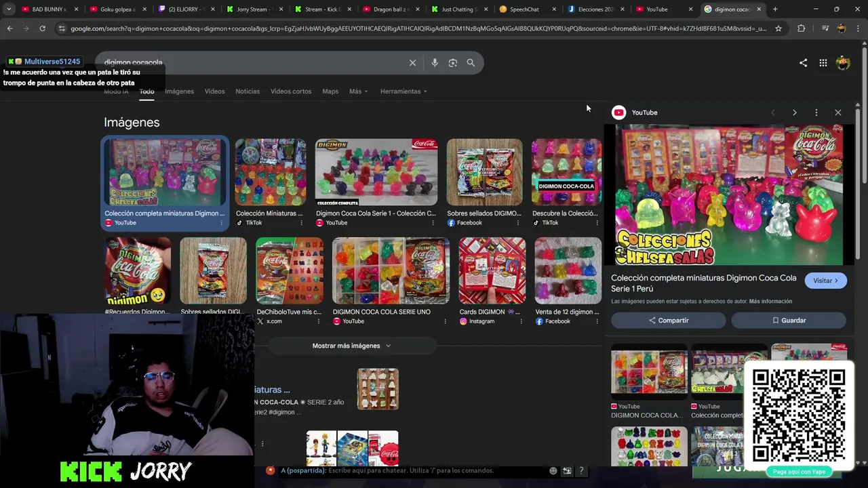Image resolution: width=868 pixels, height=488 pixels.
Task: Open 'Cards DIGIMON' Instagram thumbnail
Action: pos(492,270)
